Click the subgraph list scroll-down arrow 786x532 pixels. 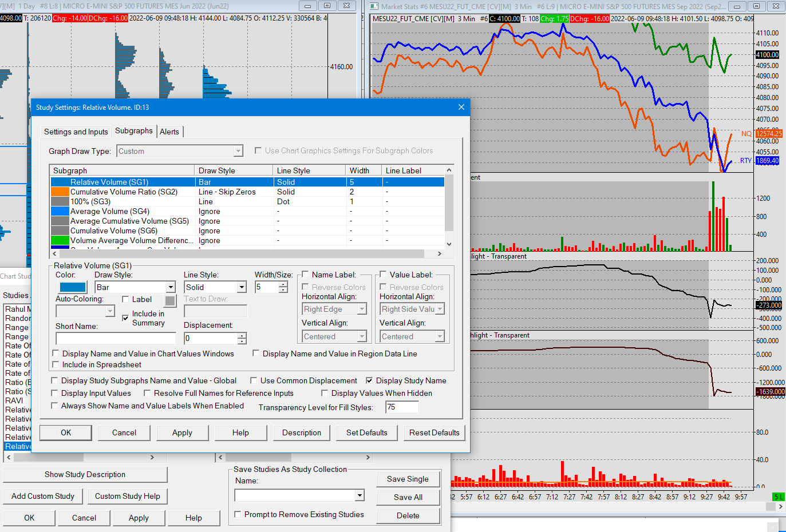pos(449,244)
